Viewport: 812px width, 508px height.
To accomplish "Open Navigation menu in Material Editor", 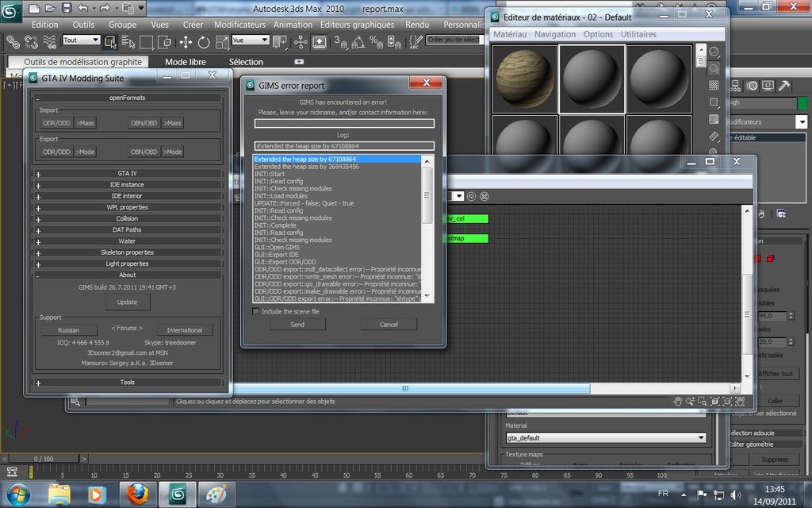I will 554,34.
